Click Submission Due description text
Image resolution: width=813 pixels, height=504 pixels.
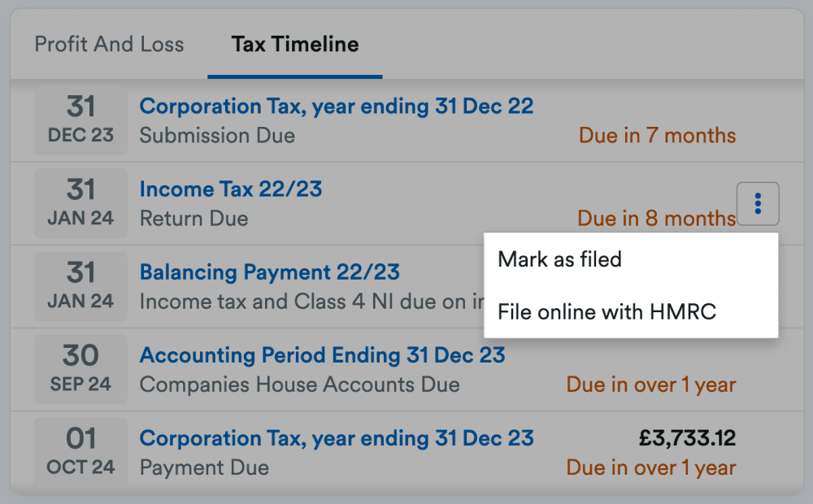click(217, 136)
